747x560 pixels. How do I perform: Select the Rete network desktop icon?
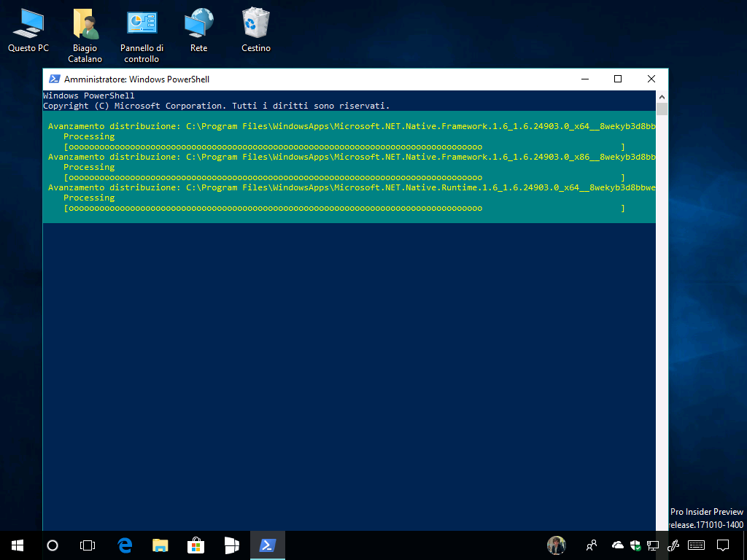coord(198,30)
